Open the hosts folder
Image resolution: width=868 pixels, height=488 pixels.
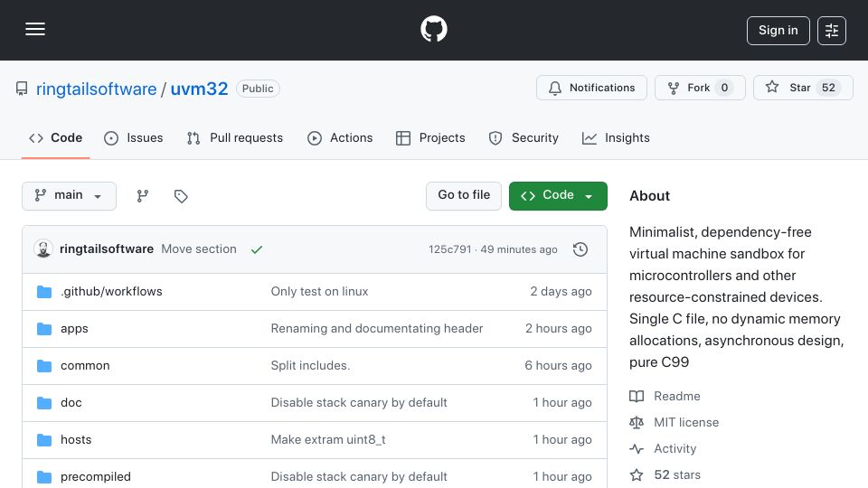click(x=76, y=440)
